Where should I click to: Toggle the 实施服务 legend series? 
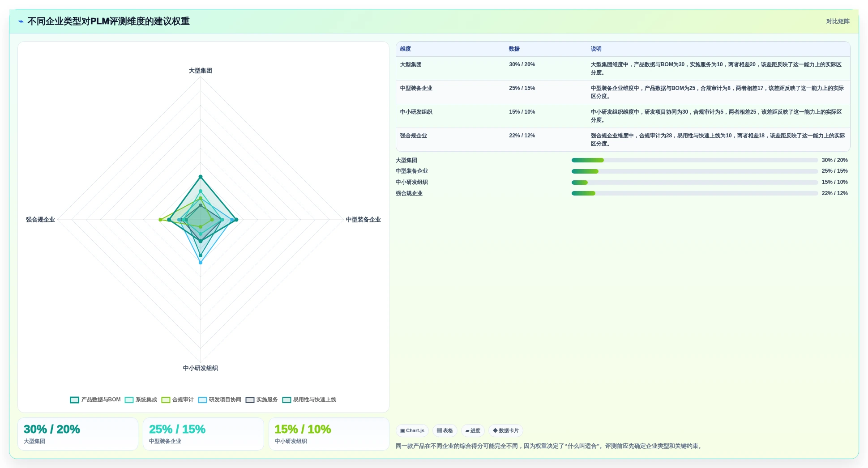tap(262, 400)
